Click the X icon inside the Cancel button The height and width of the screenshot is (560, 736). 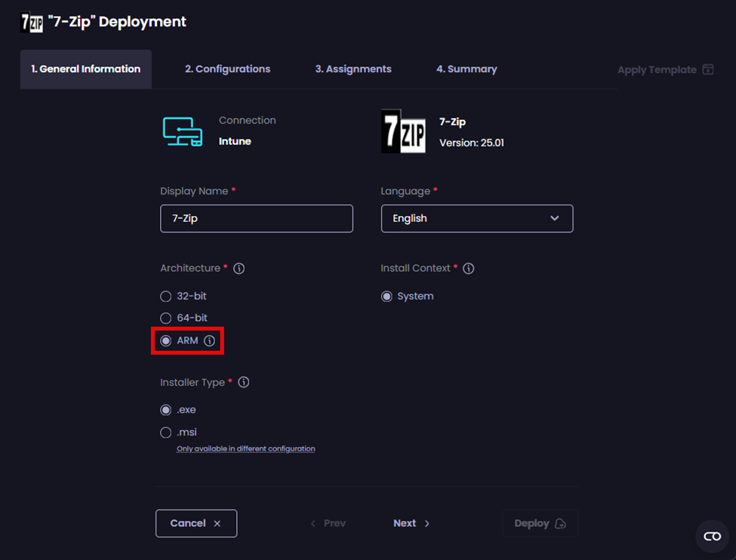(x=217, y=522)
